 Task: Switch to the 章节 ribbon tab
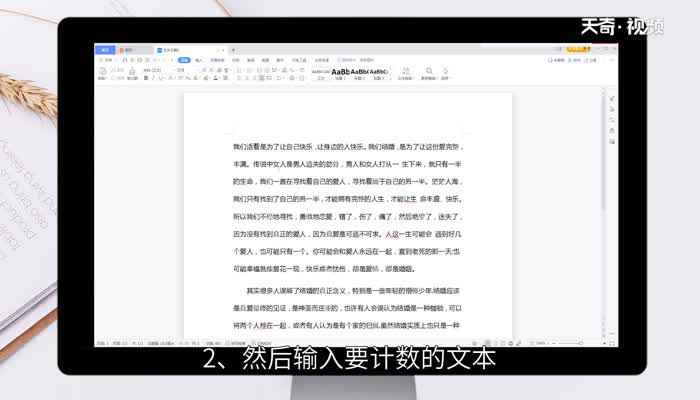point(280,60)
